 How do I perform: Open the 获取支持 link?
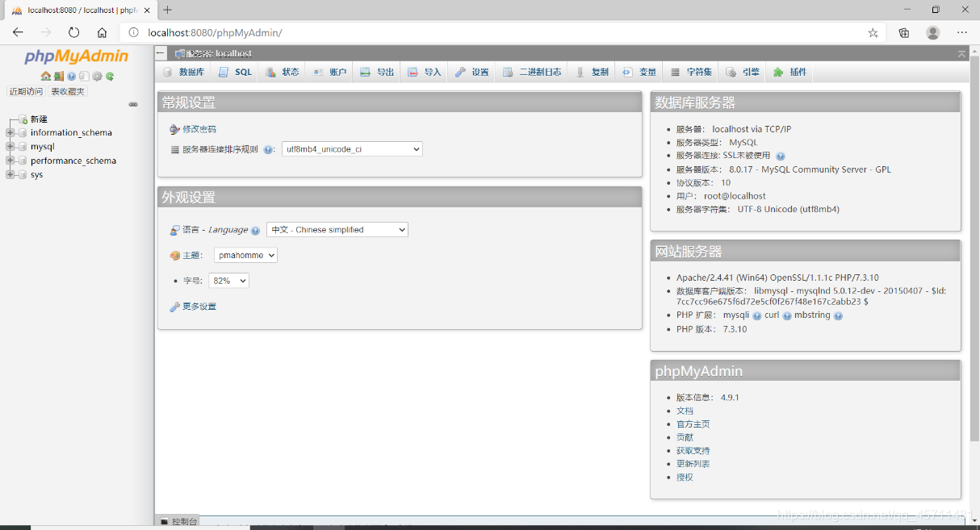(x=693, y=451)
